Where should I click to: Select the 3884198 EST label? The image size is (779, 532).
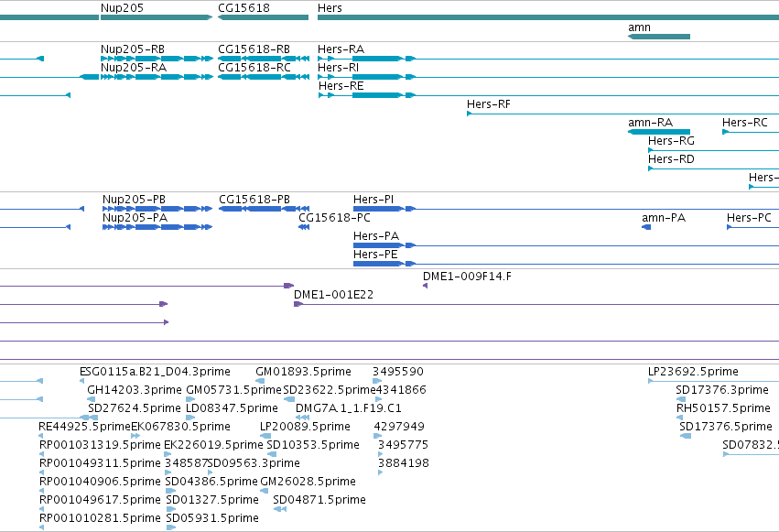[404, 463]
